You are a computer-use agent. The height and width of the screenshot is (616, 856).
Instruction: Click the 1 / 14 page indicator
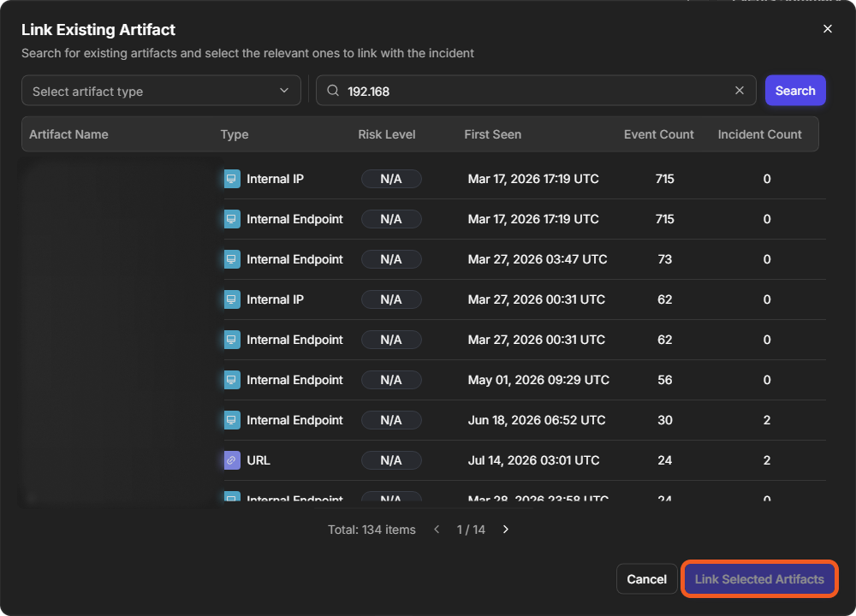tap(471, 530)
